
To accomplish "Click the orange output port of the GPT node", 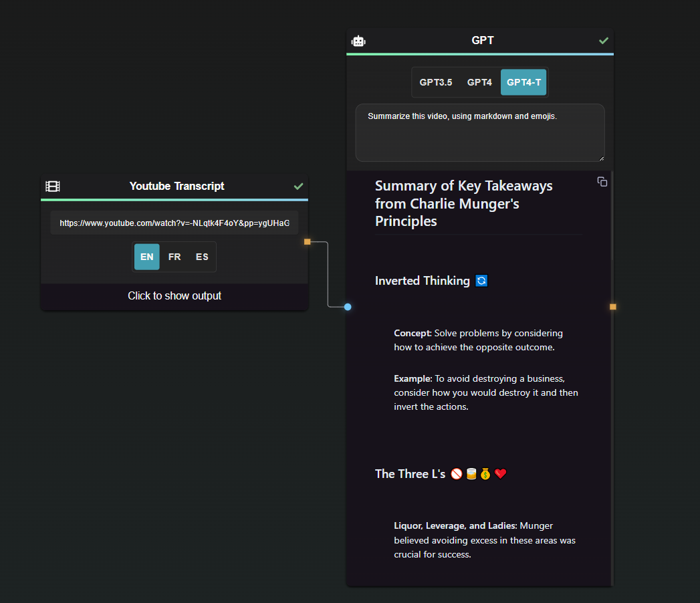I will click(x=612, y=307).
